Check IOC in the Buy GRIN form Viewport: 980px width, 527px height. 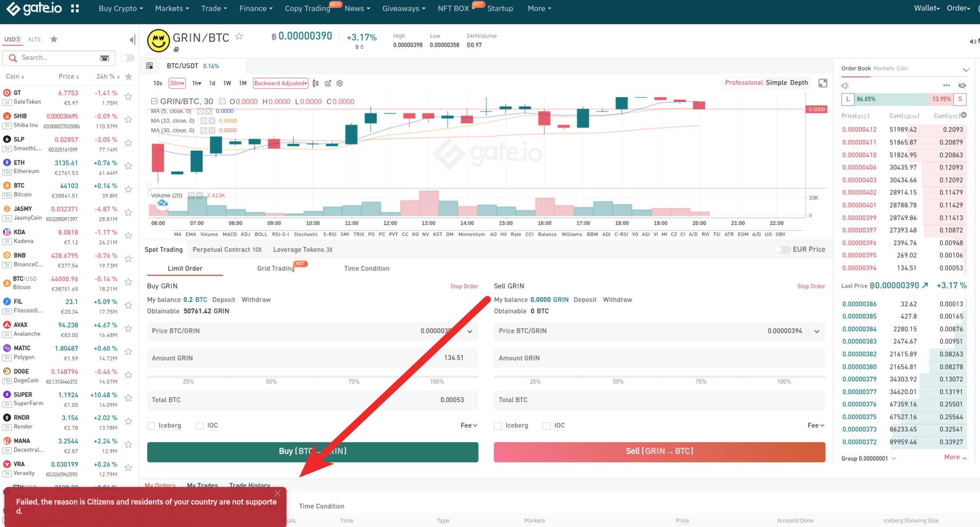pos(200,426)
